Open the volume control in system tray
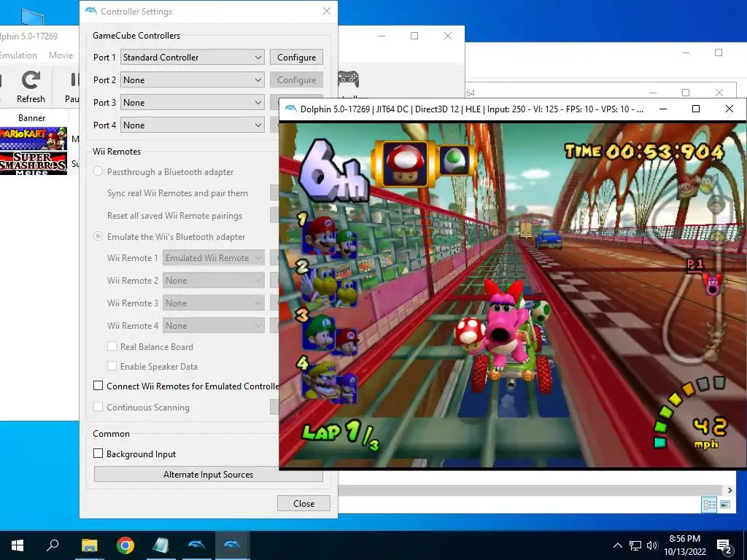The height and width of the screenshot is (560, 747). 652,545
